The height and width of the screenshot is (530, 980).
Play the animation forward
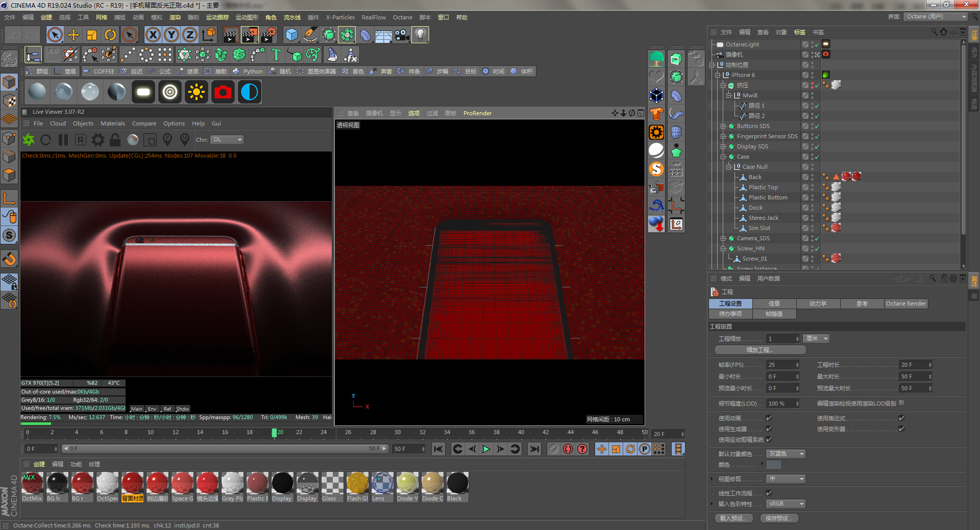coord(486,449)
